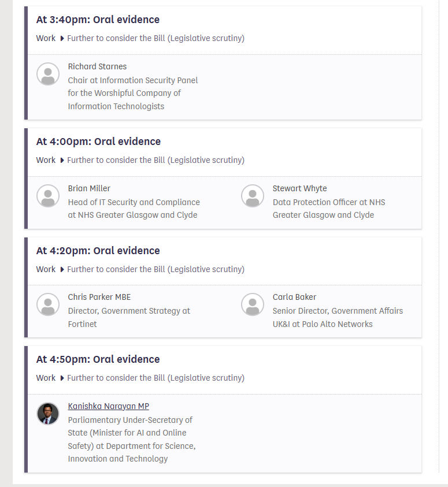The width and height of the screenshot is (448, 487).
Task: Click the 3:40pm session triangle arrow
Action: click(62, 39)
